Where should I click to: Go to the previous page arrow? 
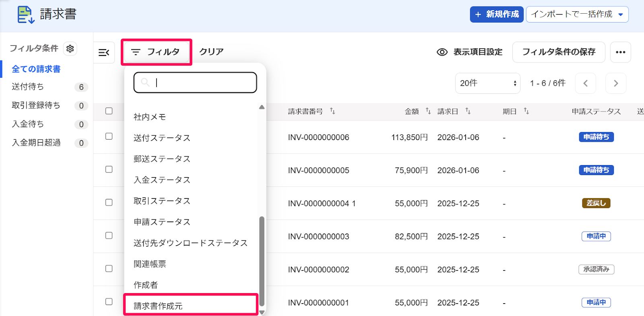[x=586, y=83]
